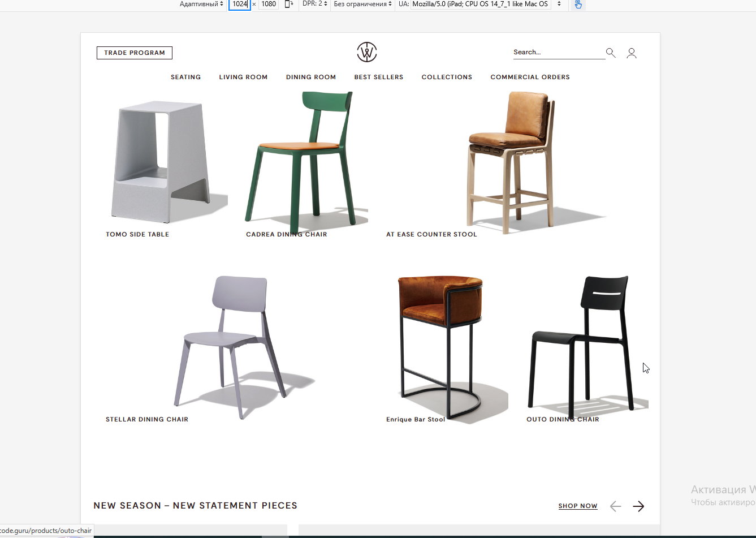756x538 pixels.
Task: Click the viewport height field 1080
Action: pos(269,4)
